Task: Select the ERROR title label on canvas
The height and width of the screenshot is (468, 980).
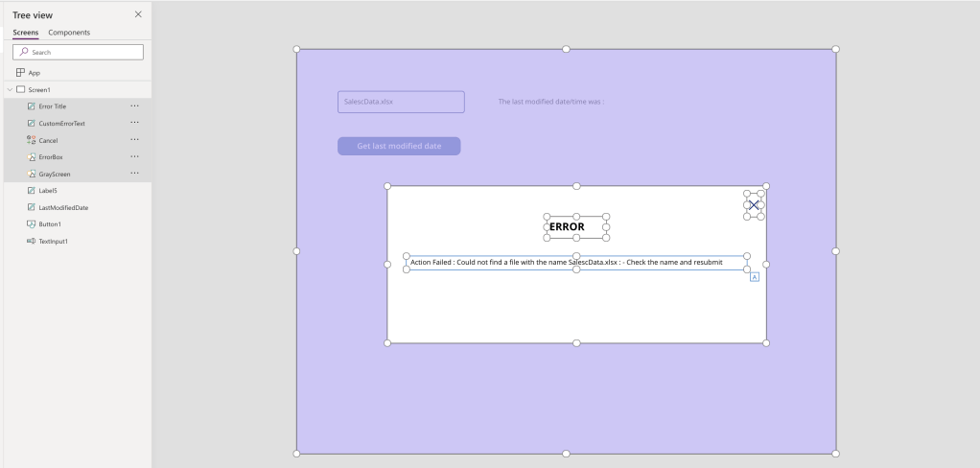Action: click(x=567, y=227)
